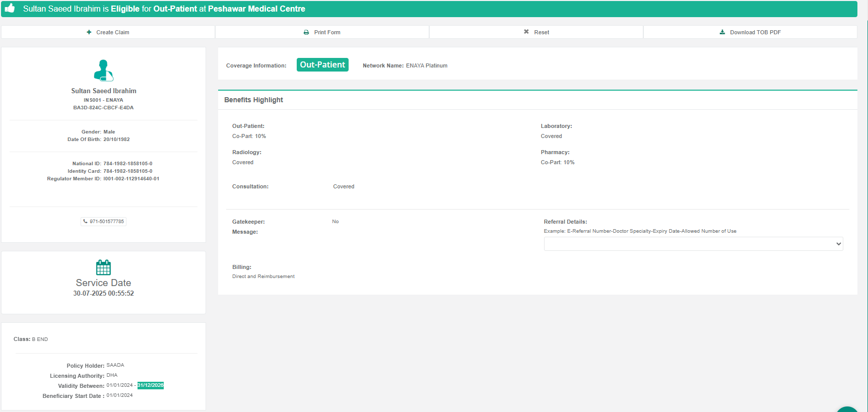Click the Service Date calendar icon

pyautogui.click(x=103, y=267)
